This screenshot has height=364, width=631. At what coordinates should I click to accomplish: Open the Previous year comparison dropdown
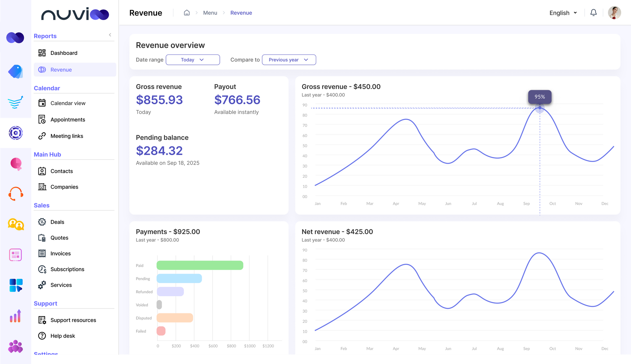point(289,59)
